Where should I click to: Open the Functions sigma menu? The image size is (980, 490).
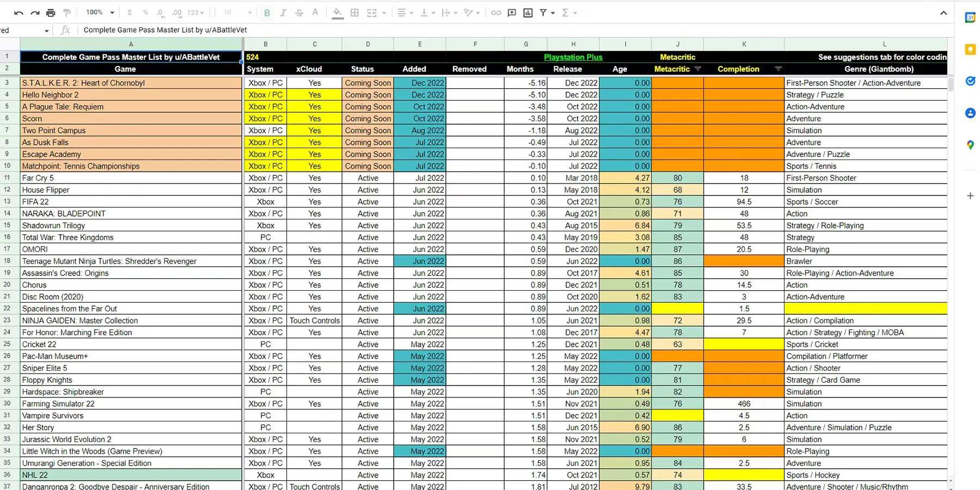coord(568,13)
